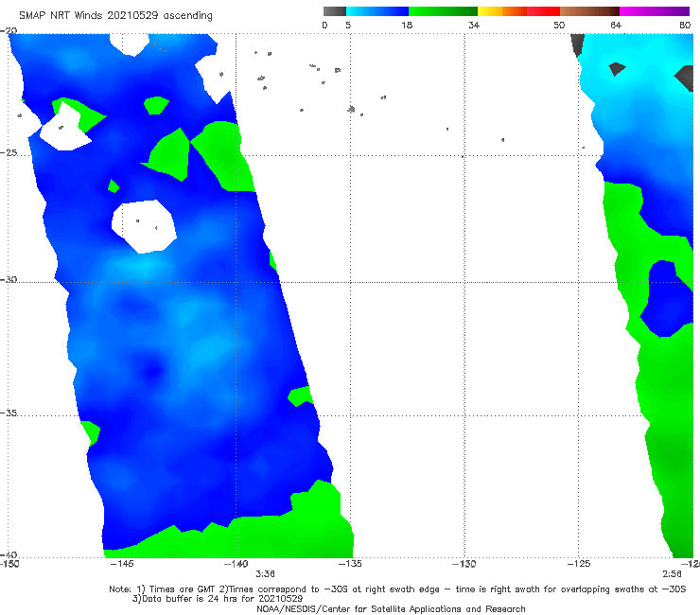The image size is (700, 615).
Task: Click the 'Data buffer is 24 hrs' note line
Action: [218, 599]
